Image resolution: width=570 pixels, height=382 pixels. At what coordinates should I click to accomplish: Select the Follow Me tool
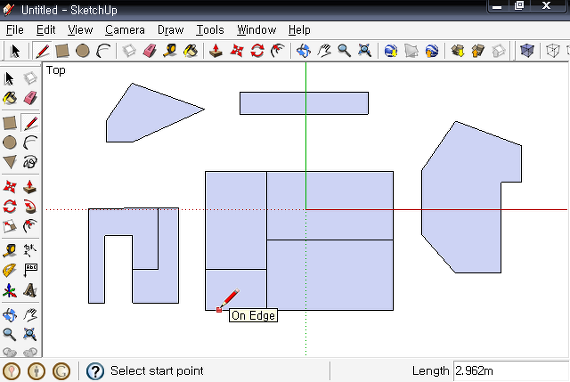(30, 206)
